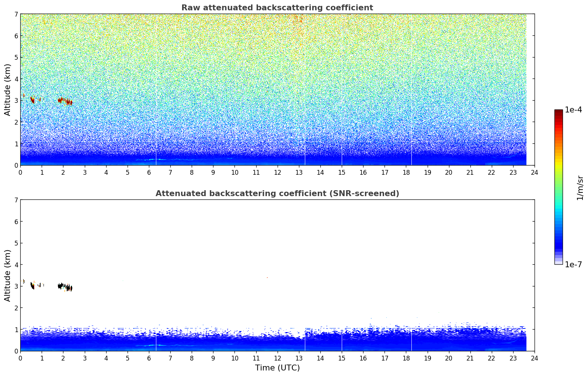Click the "Attenuated backscattering coefficient (SNR-screened)" title

pos(277,194)
